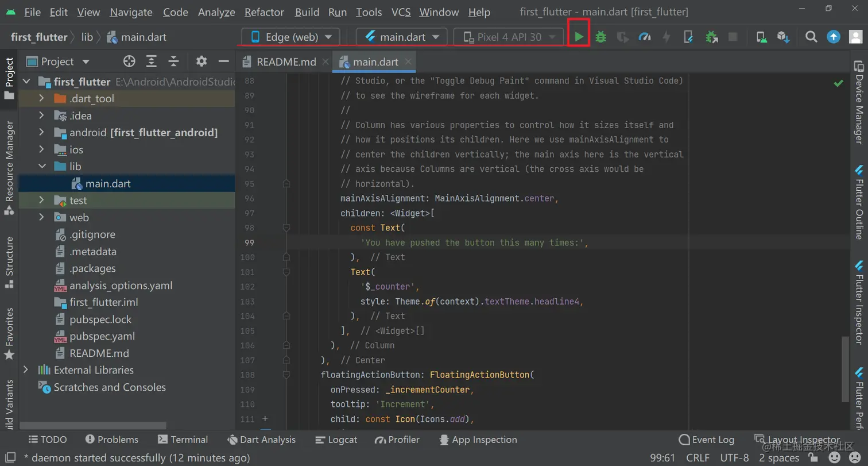Viewport: 868px width, 466px height.
Task: Click the Run with Coverage icon
Action: (x=623, y=37)
